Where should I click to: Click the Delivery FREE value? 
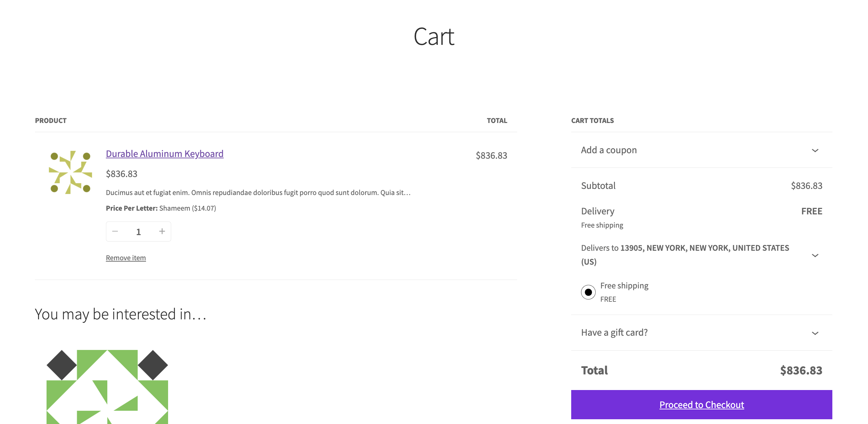(812, 211)
